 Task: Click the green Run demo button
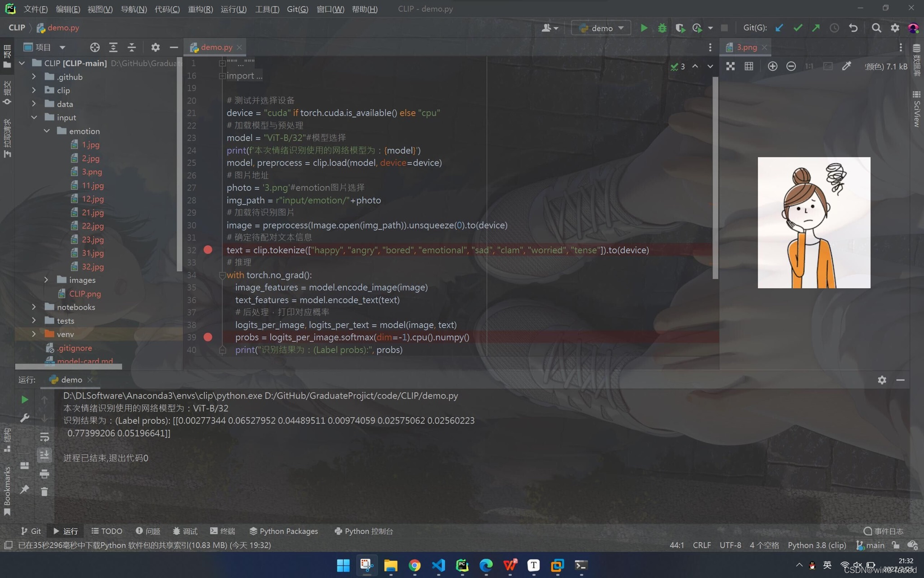pyautogui.click(x=644, y=28)
